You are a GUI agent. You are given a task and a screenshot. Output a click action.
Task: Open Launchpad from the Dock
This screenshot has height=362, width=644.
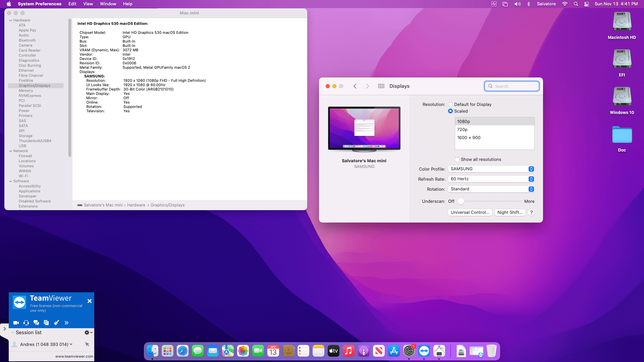[x=167, y=351]
